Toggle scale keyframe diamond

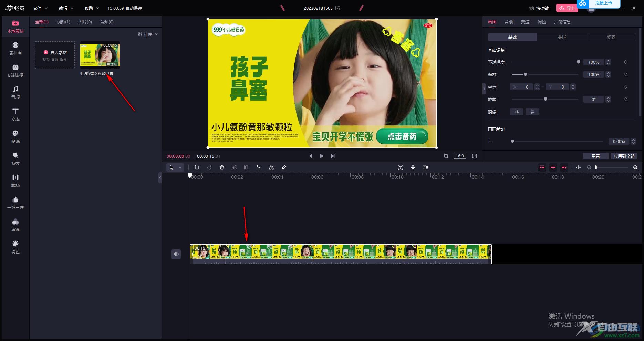pyautogui.click(x=626, y=74)
